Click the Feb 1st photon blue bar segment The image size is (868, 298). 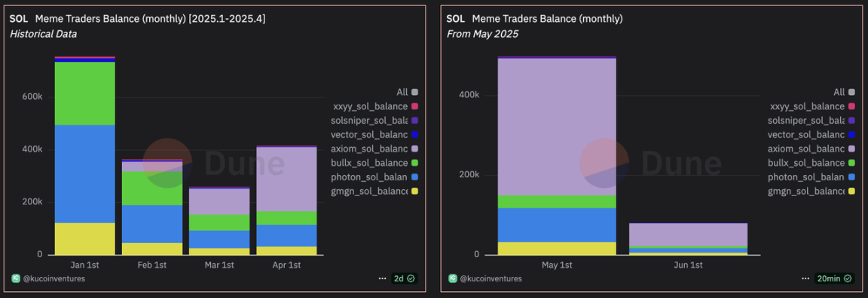tap(151, 224)
